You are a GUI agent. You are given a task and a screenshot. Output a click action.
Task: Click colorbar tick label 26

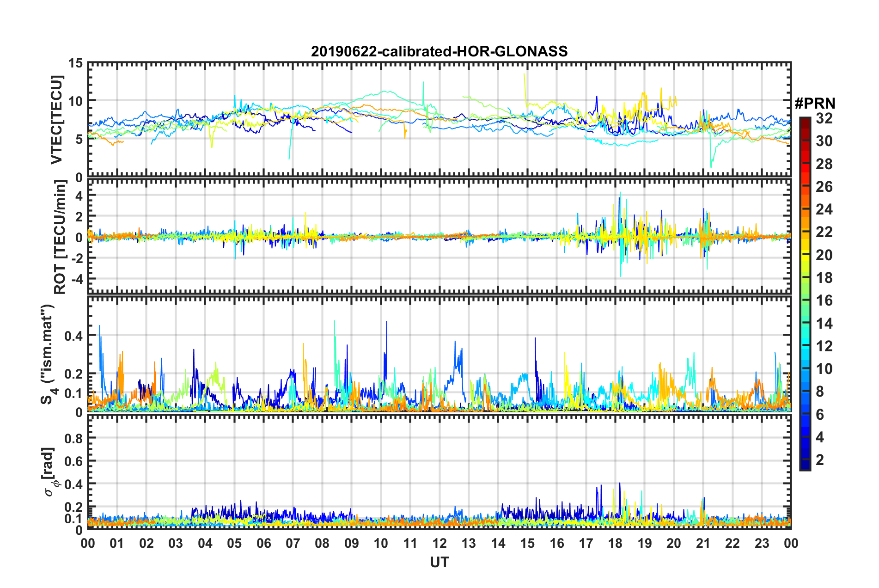[824, 187]
